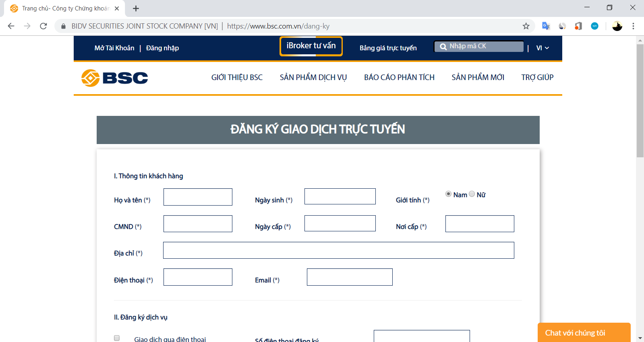Click the magnifier icon in Nhập mã CK

[443, 47]
